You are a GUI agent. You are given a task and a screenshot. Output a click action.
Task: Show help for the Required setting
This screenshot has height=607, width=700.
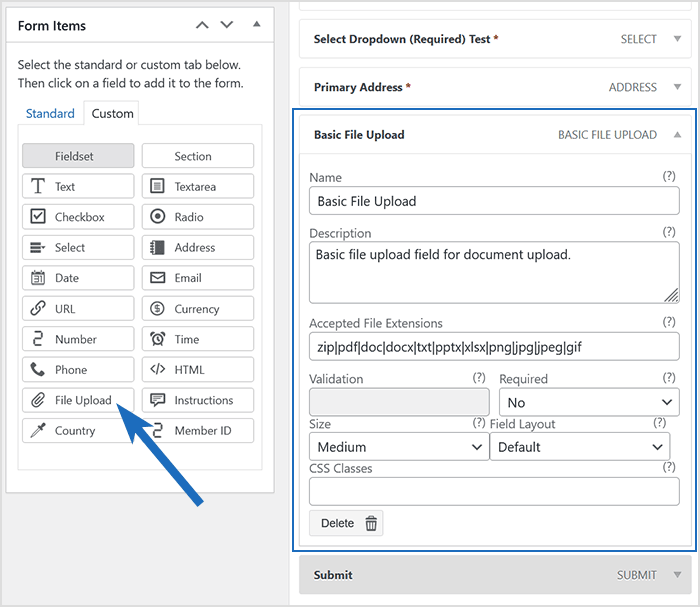[x=669, y=378]
